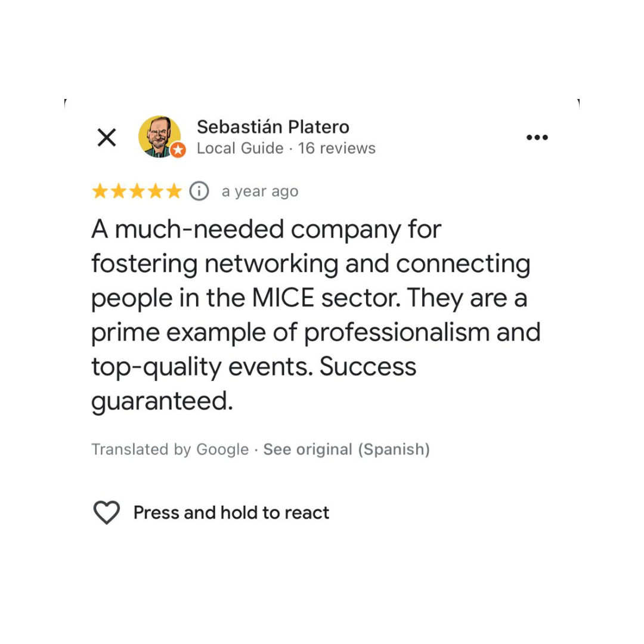Click the review rating info icon
644x644 pixels.
coord(199,191)
